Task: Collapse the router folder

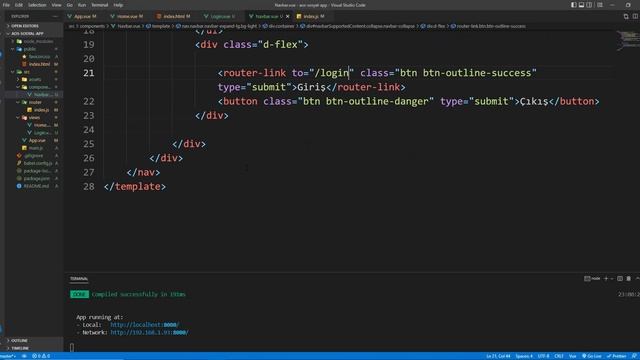Action: pos(35,102)
